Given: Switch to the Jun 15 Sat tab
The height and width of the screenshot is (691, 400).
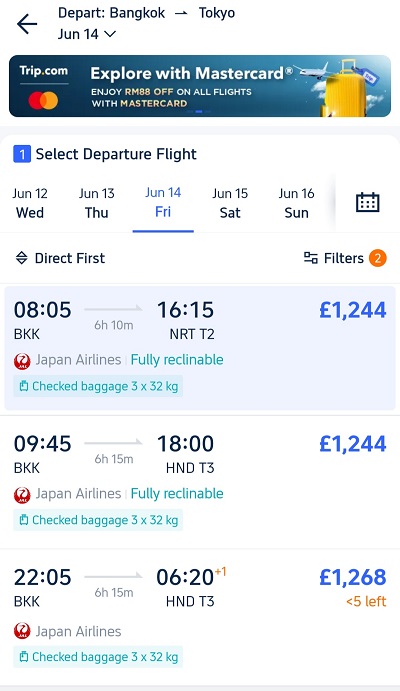Looking at the screenshot, I should point(230,203).
